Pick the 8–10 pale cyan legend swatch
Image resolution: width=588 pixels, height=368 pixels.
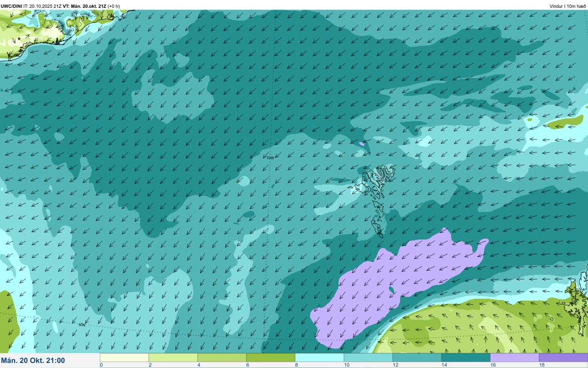click(319, 357)
